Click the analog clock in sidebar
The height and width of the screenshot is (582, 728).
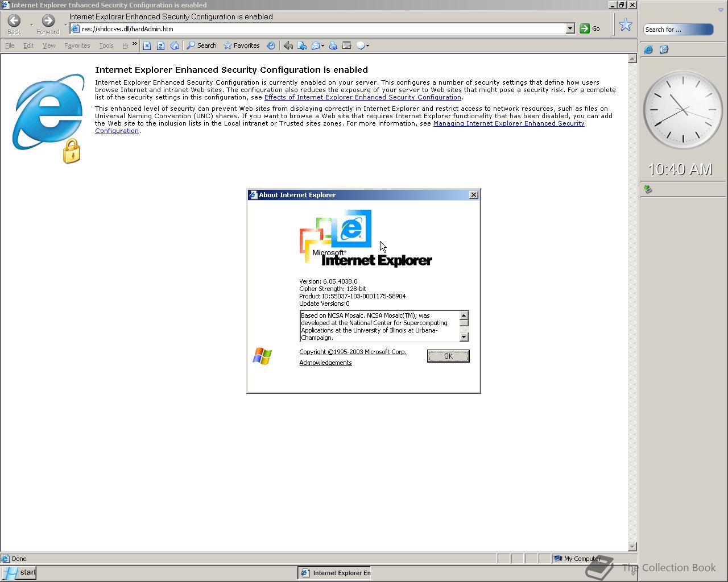pos(682,110)
